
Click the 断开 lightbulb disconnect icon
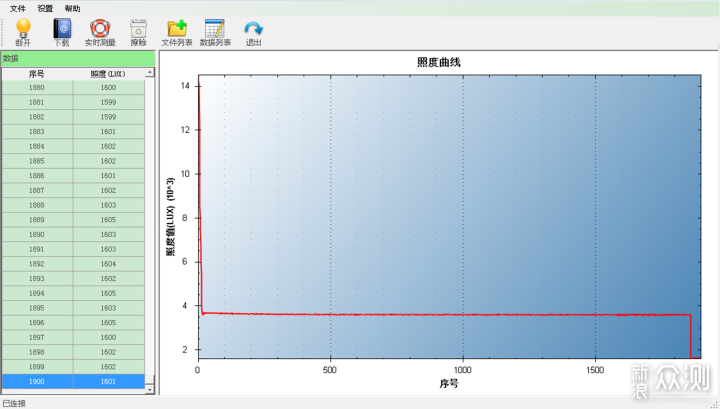pyautogui.click(x=23, y=28)
